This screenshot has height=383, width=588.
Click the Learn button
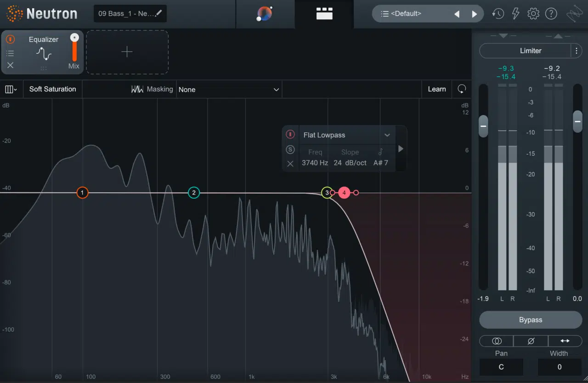437,89
